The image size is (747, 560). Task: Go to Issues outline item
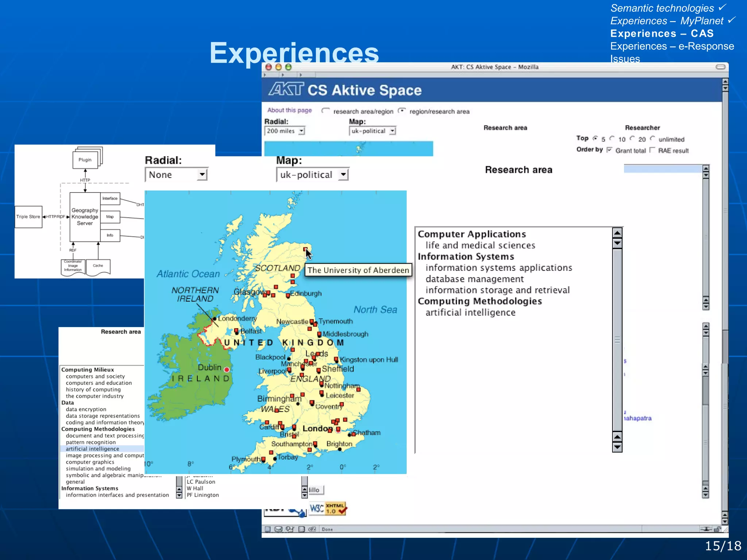(x=625, y=59)
